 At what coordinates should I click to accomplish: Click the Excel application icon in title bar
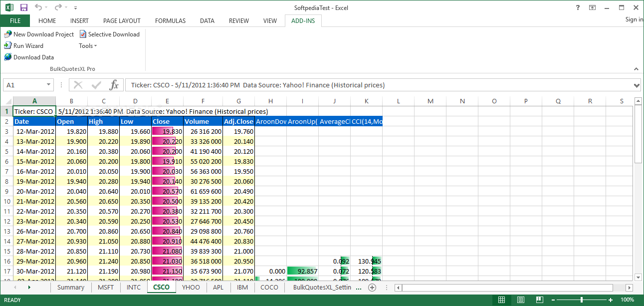[x=8, y=7]
